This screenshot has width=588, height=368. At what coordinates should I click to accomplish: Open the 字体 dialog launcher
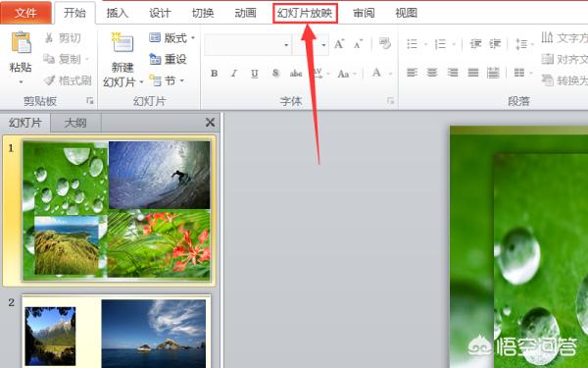tap(390, 101)
